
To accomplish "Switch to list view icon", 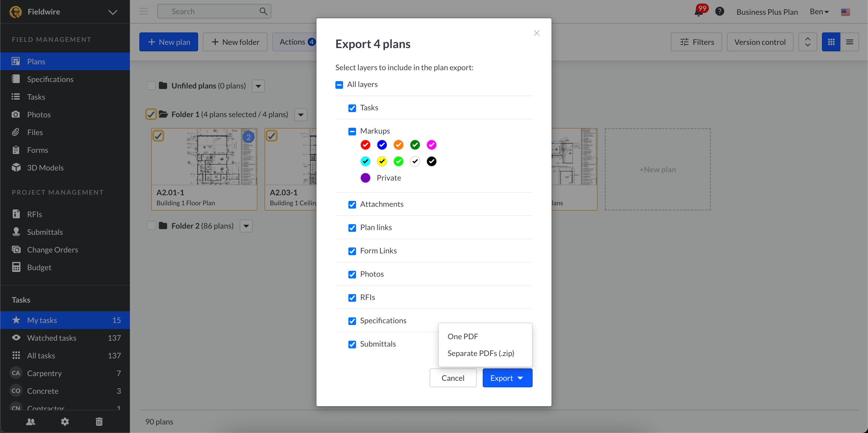I will tap(849, 42).
